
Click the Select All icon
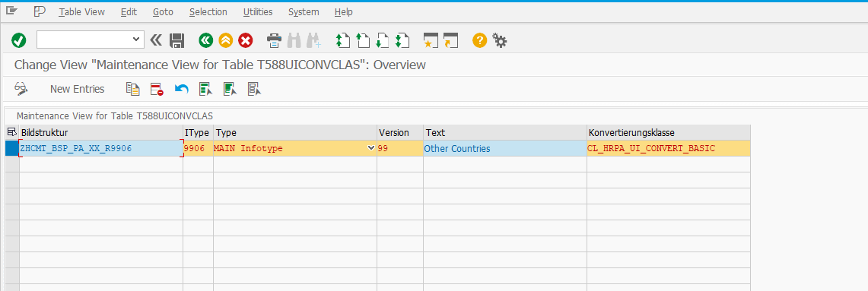pyautogui.click(x=206, y=89)
